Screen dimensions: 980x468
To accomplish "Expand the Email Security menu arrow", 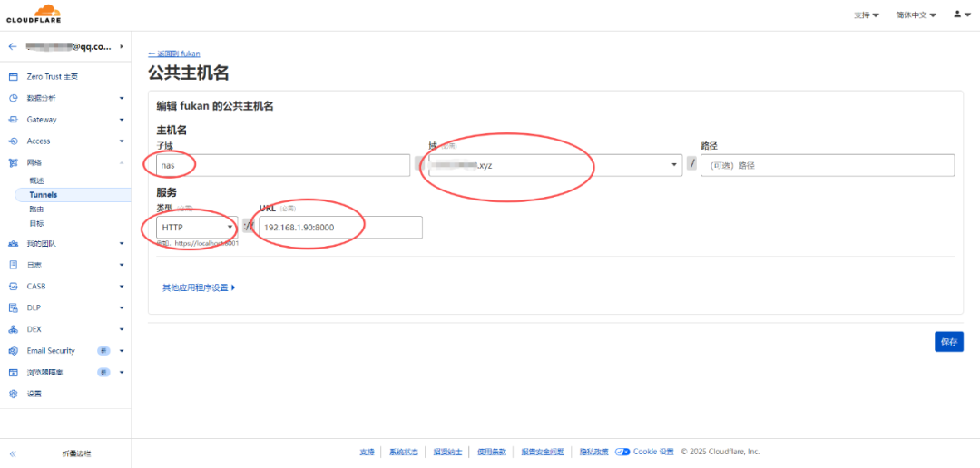I will 122,350.
